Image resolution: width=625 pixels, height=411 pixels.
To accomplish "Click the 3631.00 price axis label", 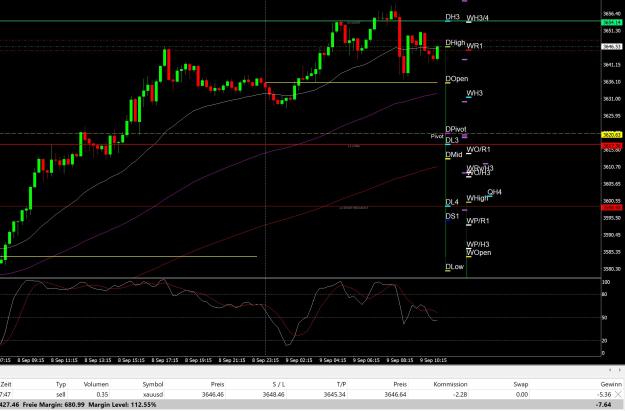I will (611, 99).
